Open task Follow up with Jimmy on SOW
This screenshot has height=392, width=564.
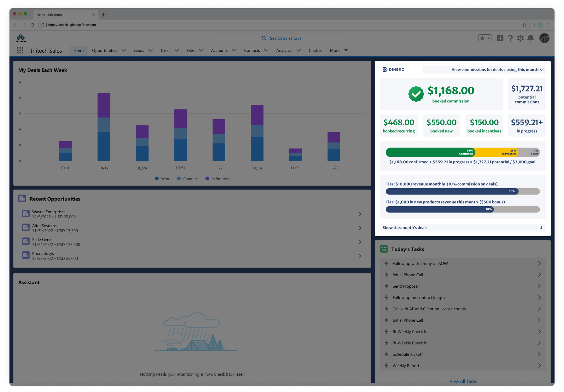(x=463, y=263)
